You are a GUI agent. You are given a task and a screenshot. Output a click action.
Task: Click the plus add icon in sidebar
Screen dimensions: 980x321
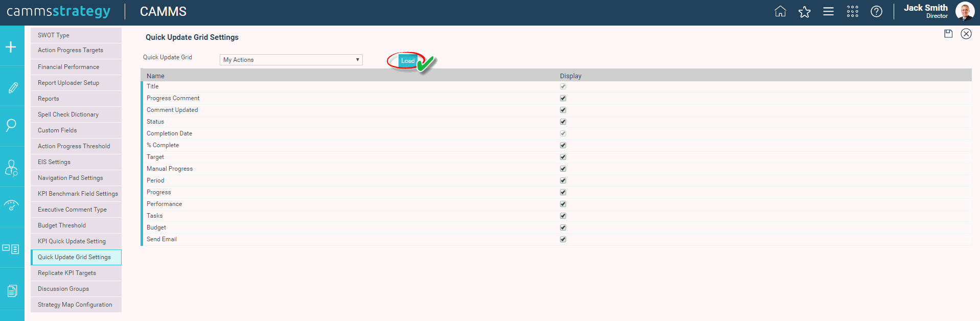point(11,47)
